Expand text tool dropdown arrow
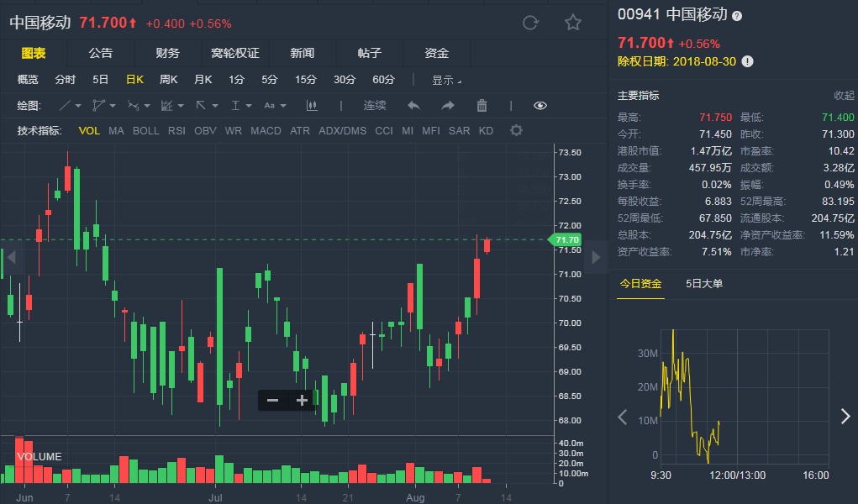 (x=283, y=106)
